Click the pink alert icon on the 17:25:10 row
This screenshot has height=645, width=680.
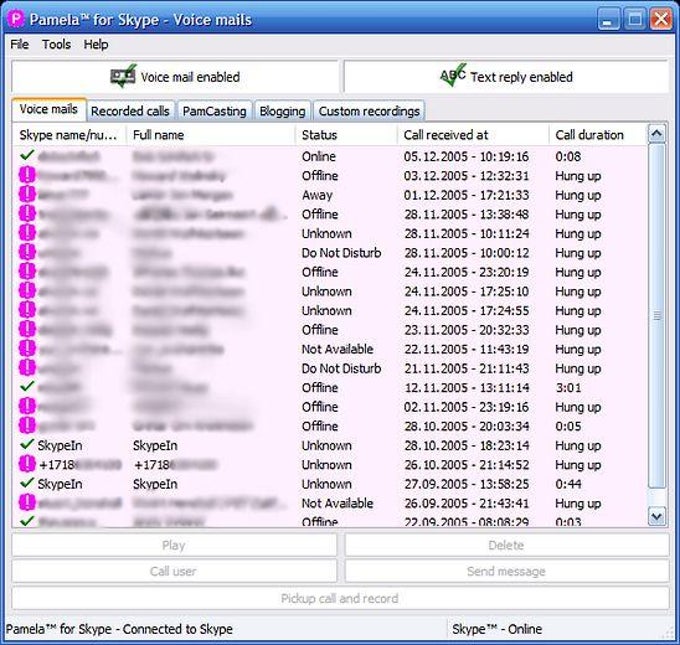[27, 291]
